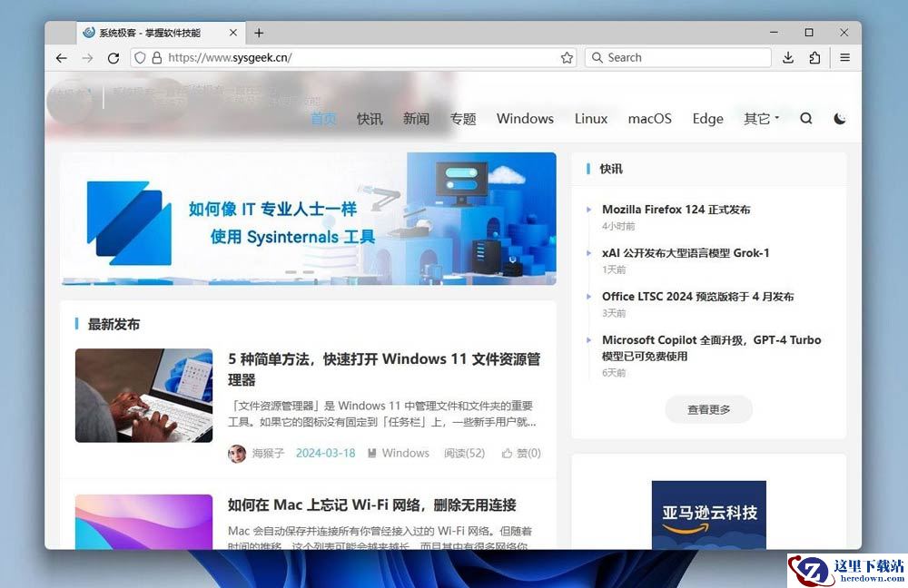908x588 pixels.
Task: Click the browser Search input box
Action: coord(678,58)
